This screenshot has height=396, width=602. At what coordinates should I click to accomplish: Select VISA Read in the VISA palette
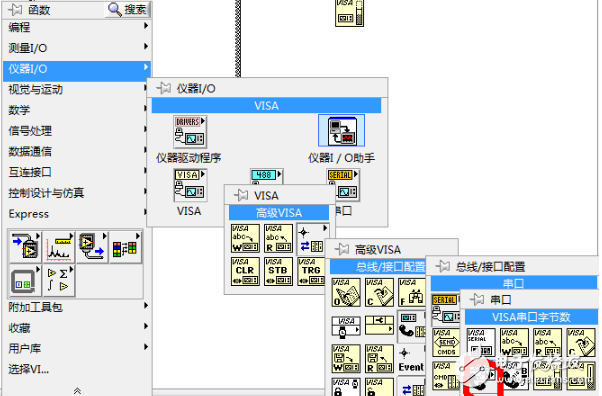pyautogui.click(x=278, y=239)
